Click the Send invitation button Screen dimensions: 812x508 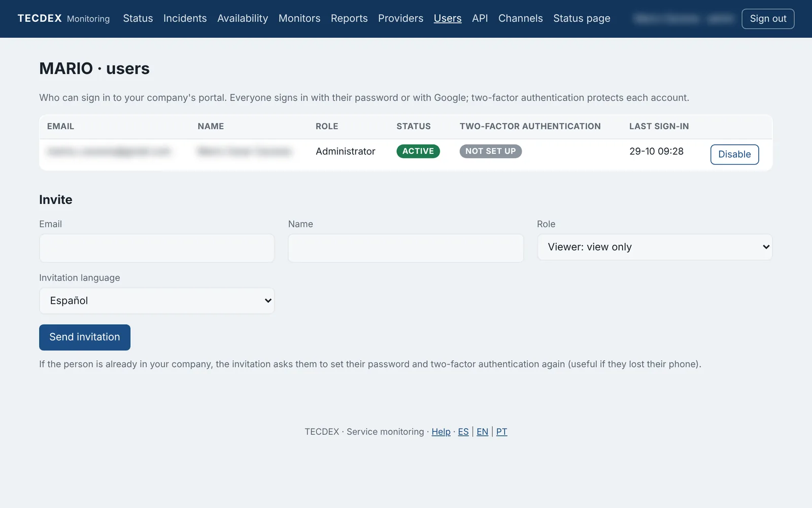coord(85,337)
